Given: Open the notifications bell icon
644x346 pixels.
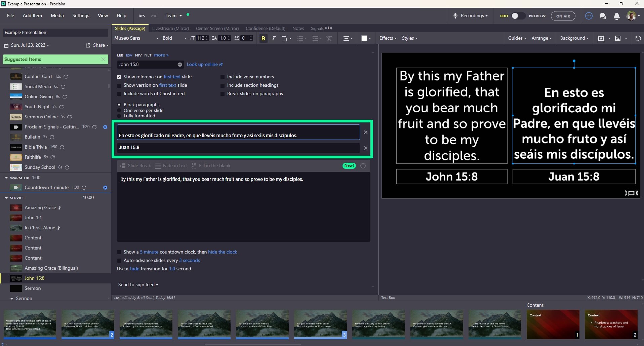Looking at the screenshot, I should [x=616, y=16].
